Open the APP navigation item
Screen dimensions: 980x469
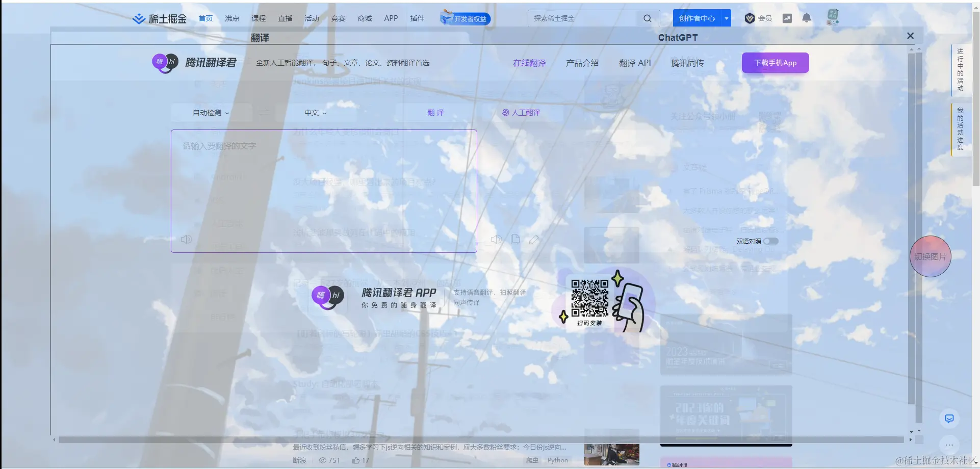391,18
